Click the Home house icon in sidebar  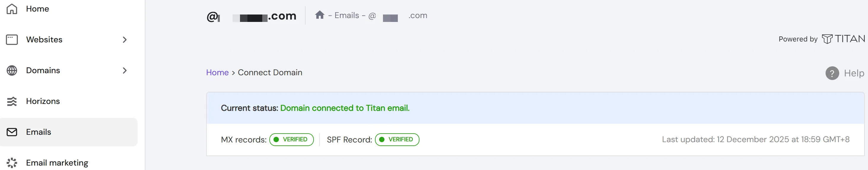pos(12,9)
